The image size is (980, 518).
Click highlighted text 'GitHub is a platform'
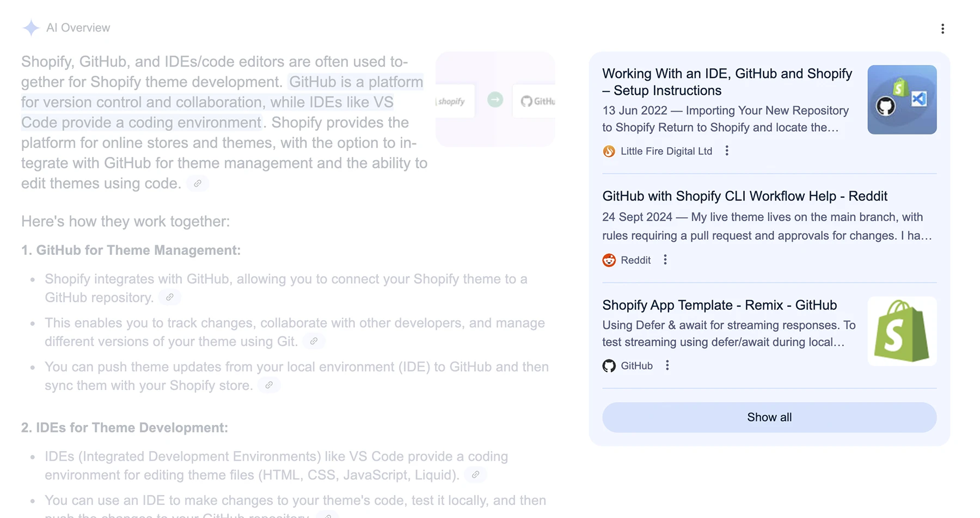[356, 82]
